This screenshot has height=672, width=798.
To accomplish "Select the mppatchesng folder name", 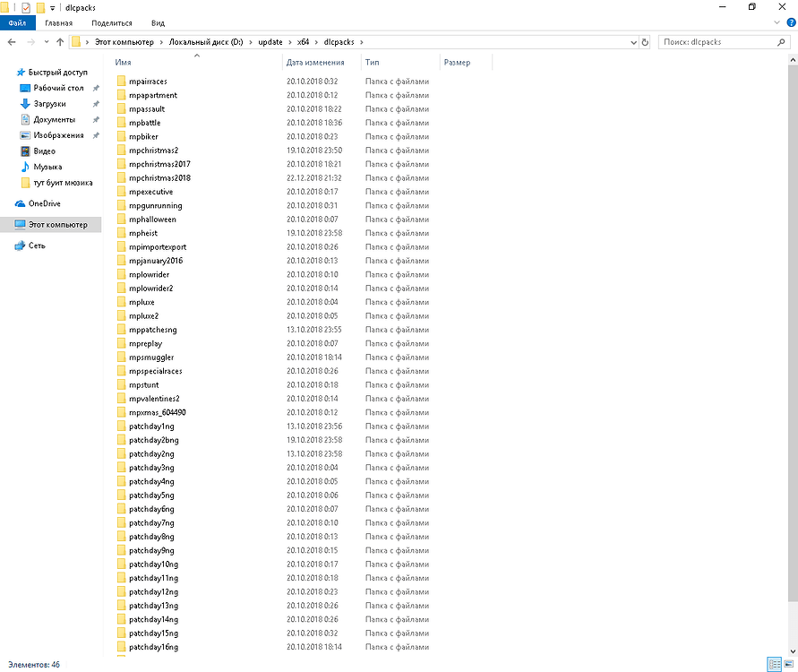I will tap(152, 330).
